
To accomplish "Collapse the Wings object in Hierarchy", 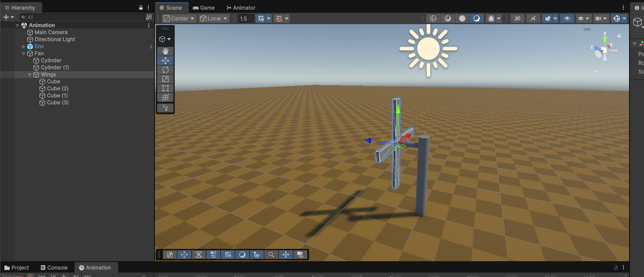I will point(30,75).
